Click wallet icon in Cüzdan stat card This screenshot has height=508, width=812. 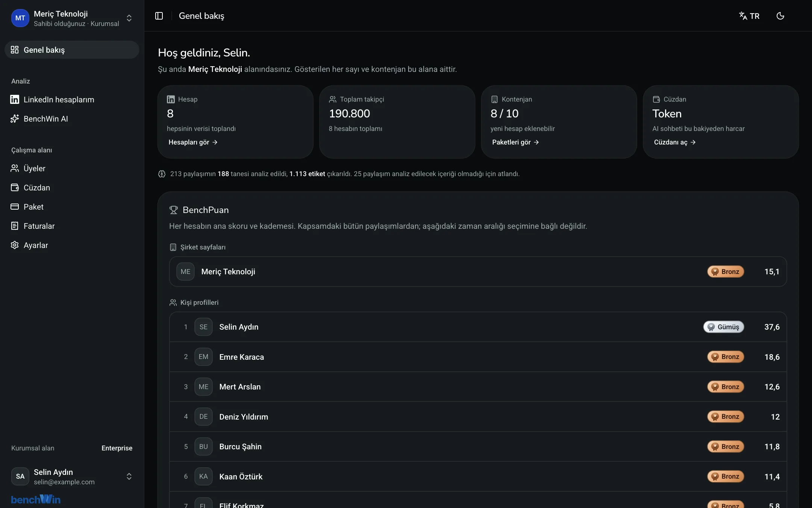click(x=656, y=99)
